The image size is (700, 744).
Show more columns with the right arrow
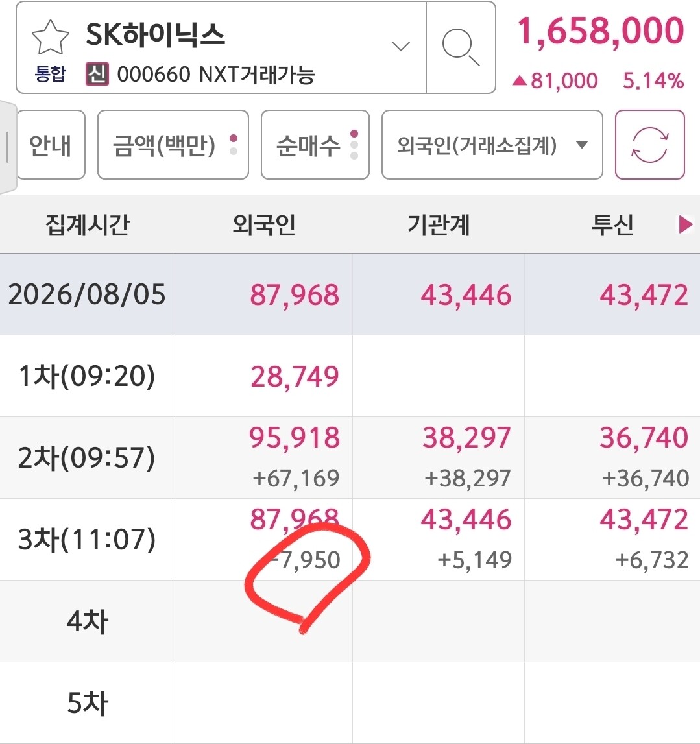[685, 224]
